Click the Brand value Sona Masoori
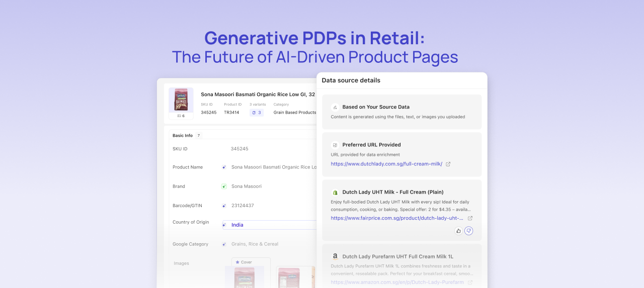This screenshot has height=288, width=644. tap(247, 186)
